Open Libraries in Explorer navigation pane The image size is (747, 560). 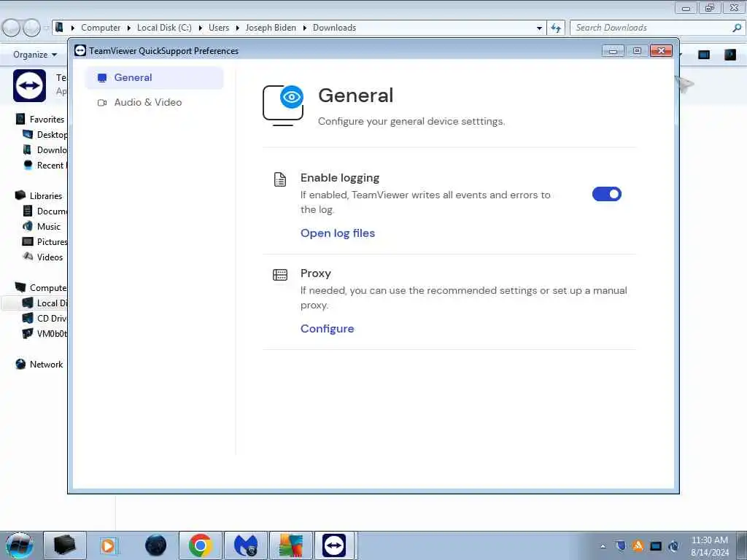(x=46, y=195)
